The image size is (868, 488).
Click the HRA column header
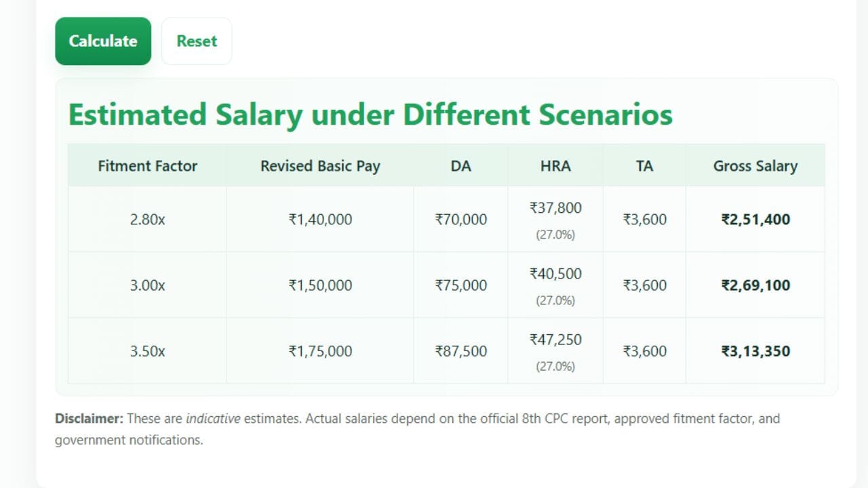pyautogui.click(x=555, y=166)
